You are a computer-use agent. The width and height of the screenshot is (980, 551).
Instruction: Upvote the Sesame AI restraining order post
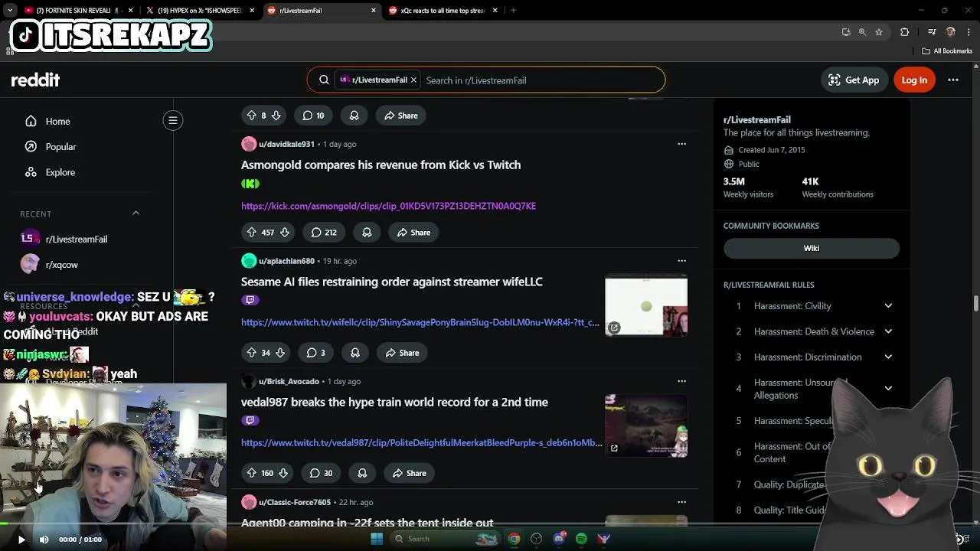[251, 353]
